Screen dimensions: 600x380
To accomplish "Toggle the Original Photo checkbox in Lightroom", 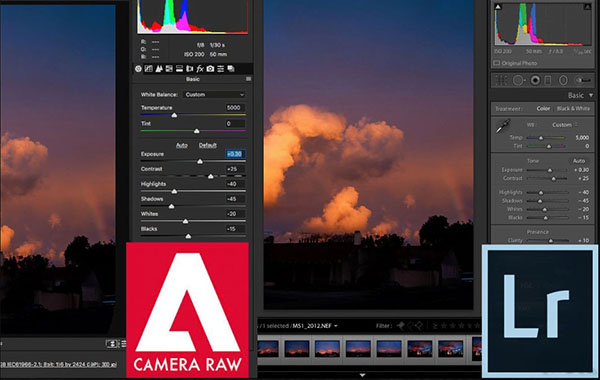I will click(x=497, y=63).
